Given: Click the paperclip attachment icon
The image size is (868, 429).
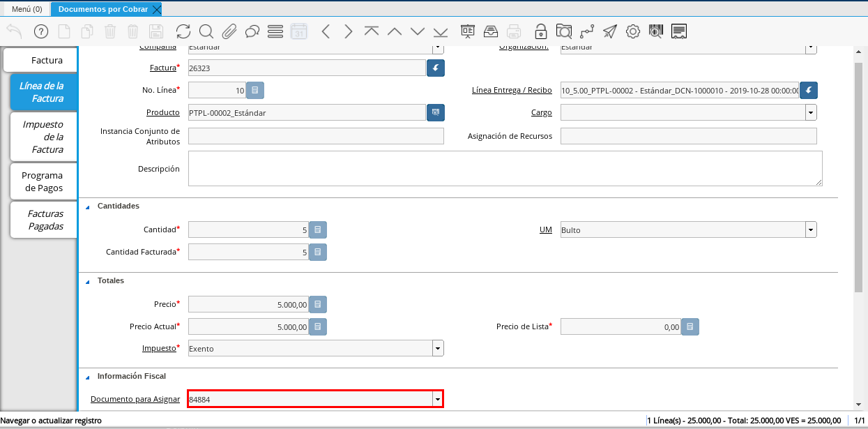Looking at the screenshot, I should tap(229, 31).
